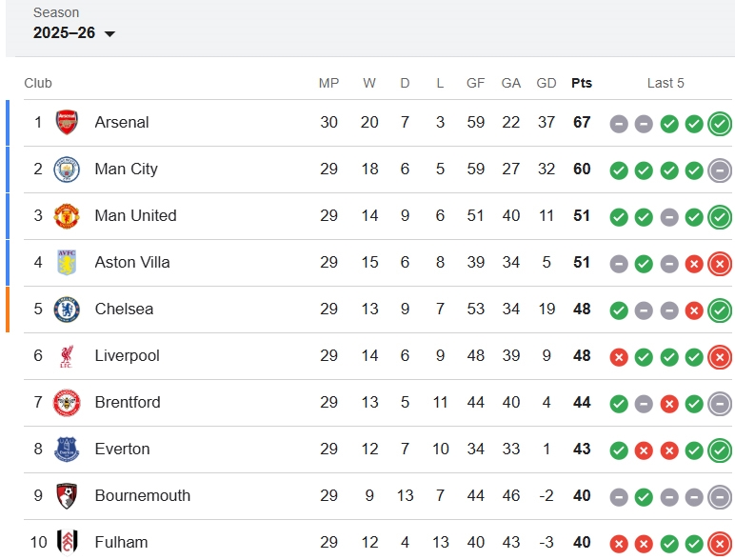Click the Aston Villa club crest
The height and width of the screenshot is (560, 735).
tap(67, 262)
